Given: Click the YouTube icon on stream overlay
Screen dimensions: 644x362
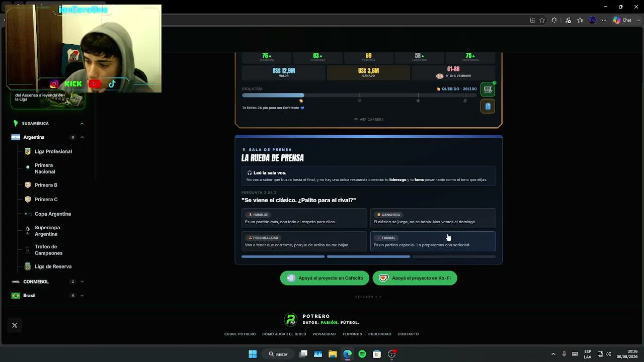Looking at the screenshot, I should [x=94, y=84].
